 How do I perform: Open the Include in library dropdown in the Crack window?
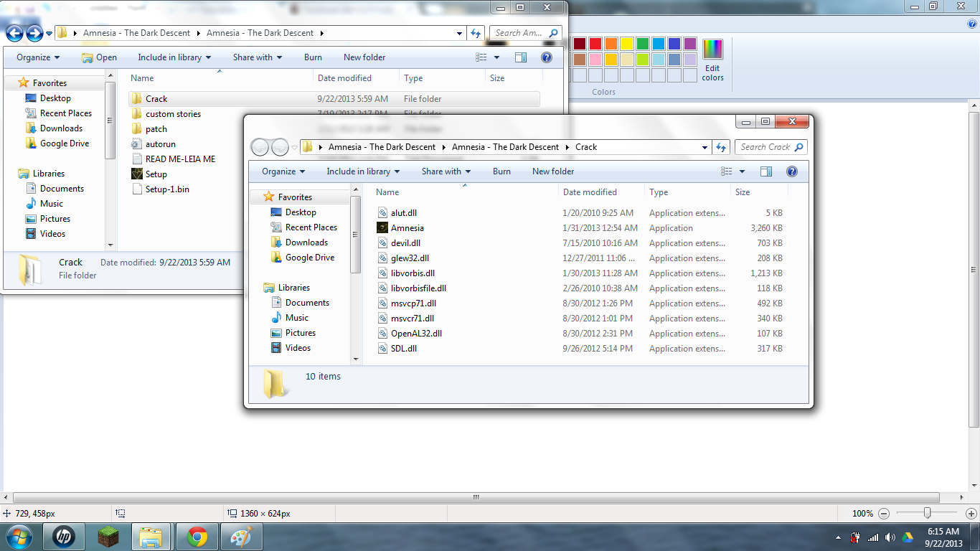point(363,171)
